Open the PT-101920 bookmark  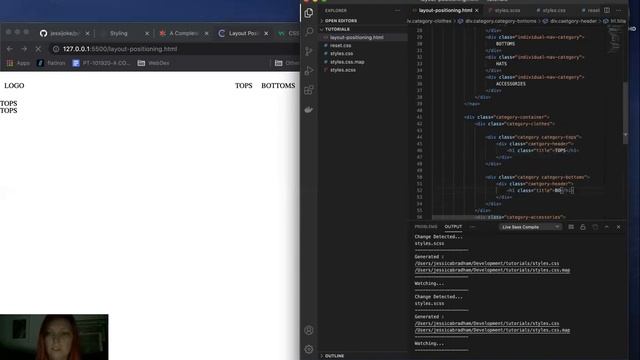(x=101, y=63)
